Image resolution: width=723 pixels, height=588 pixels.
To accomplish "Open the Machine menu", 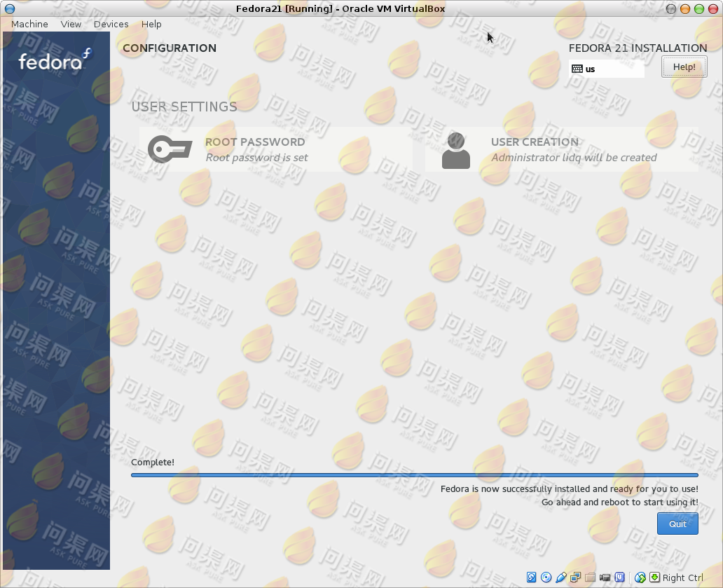I will (29, 24).
